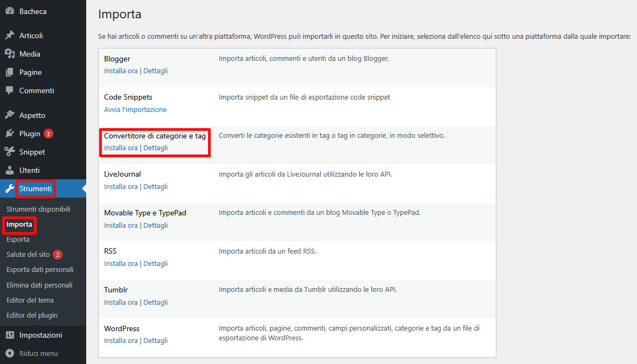Click the Strumenti wrench icon
Image resolution: width=637 pixels, height=364 pixels.
pos(10,188)
